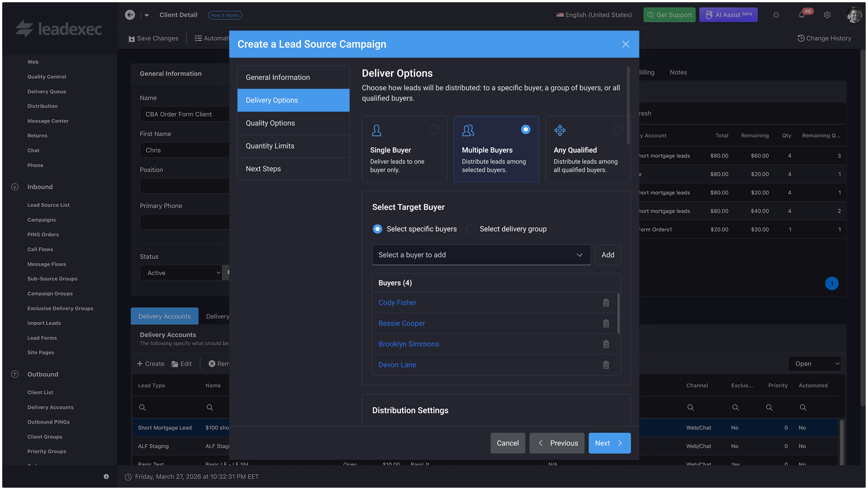Open the user profile avatar
Screen dimensions: 868x490
click(853, 15)
